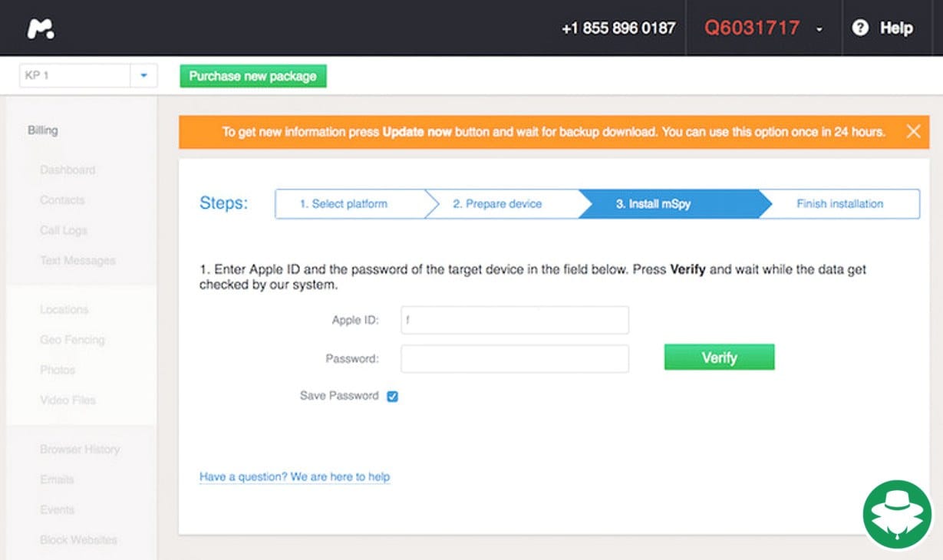Focus the Password input field
Image resolution: width=943 pixels, height=560 pixels.
514,358
